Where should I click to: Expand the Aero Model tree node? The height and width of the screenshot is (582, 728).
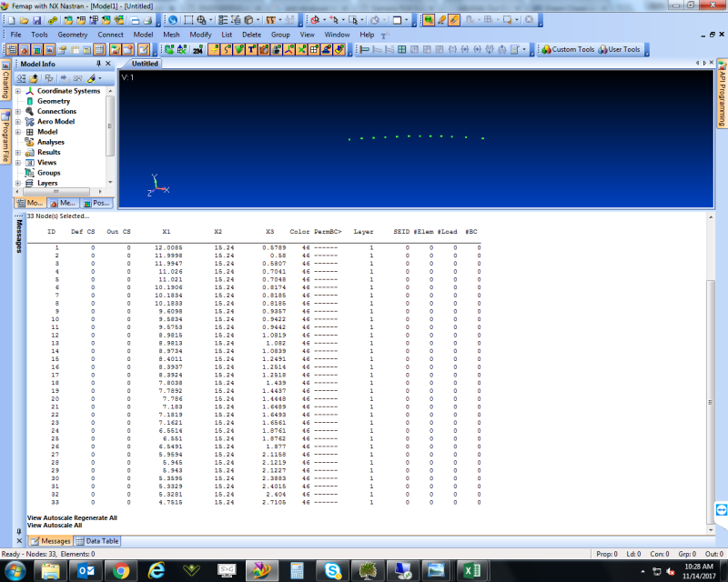coord(18,122)
